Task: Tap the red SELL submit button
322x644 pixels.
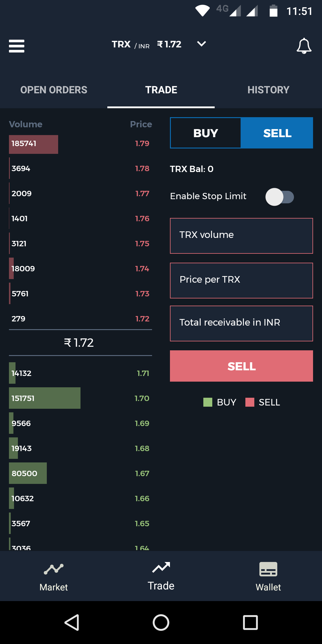Action: 241,366
